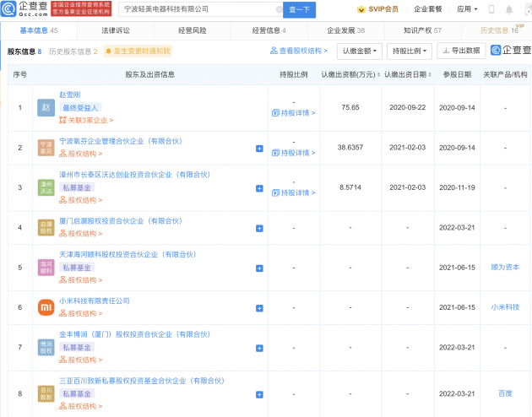Open the 应用 dropdown menu
This screenshot has width=532, height=417.
[467, 9]
